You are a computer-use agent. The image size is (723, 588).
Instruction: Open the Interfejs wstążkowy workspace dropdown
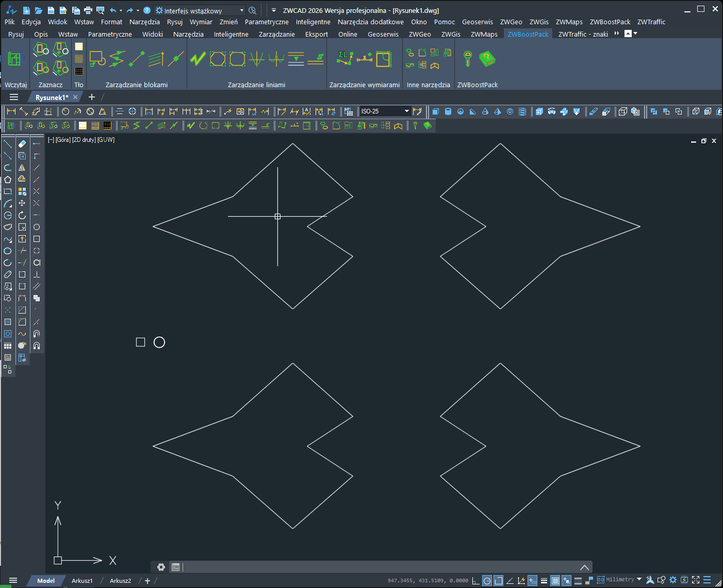tap(241, 10)
